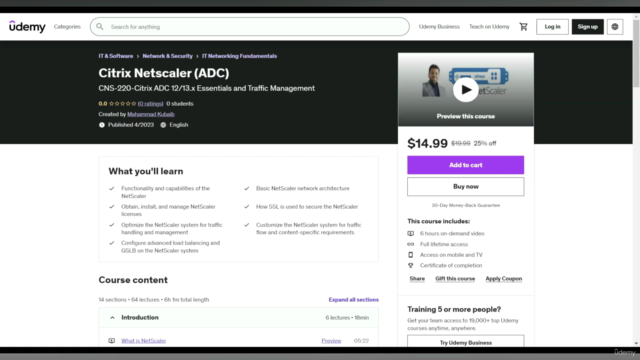Click the video icon beside What is NetScaler

pos(111,340)
